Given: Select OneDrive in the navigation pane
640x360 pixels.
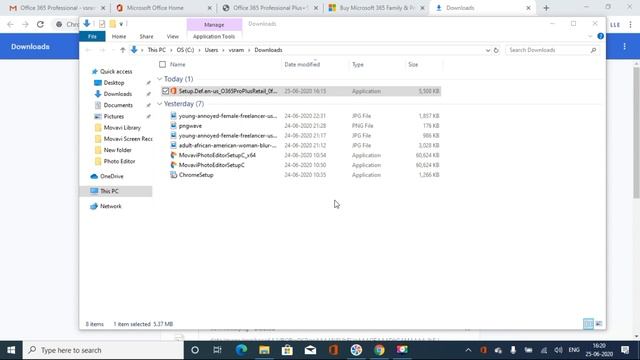Looking at the screenshot, I should (x=111, y=176).
